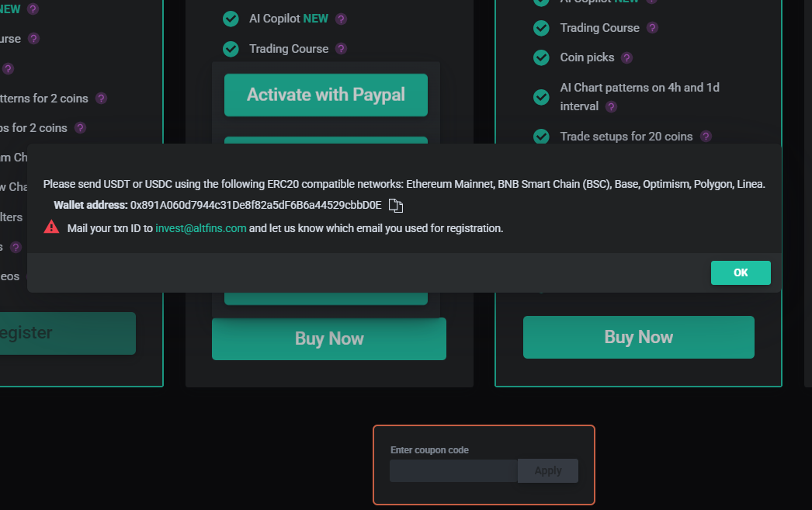The width and height of the screenshot is (812, 510).
Task: Focus the coupon code input field
Action: click(453, 470)
